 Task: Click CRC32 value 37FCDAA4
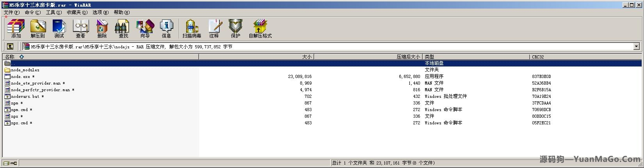point(541,103)
